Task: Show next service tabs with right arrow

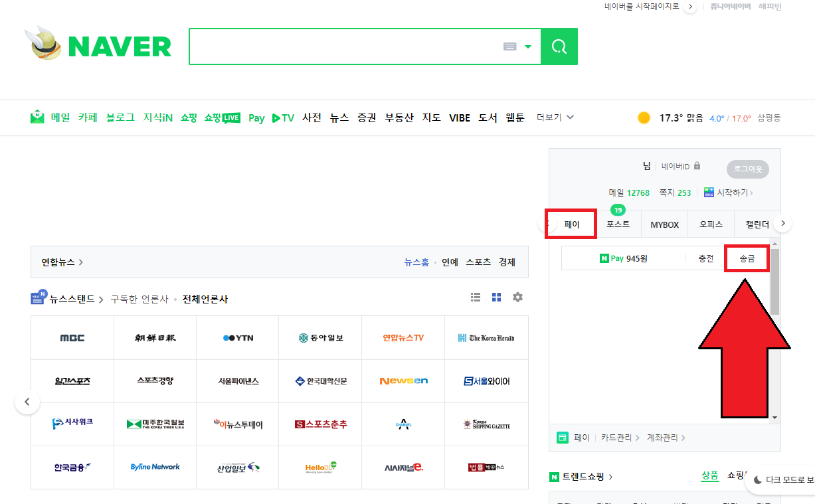Action: click(783, 224)
